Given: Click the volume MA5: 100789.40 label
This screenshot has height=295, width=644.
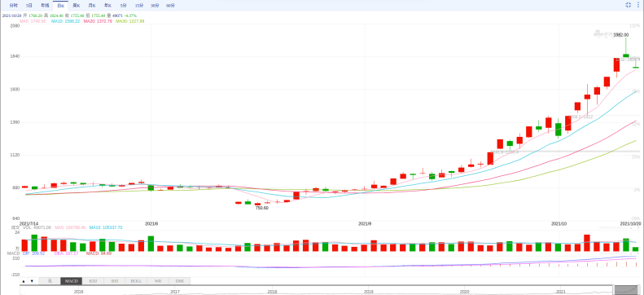Looking at the screenshot, I should [x=70, y=227].
